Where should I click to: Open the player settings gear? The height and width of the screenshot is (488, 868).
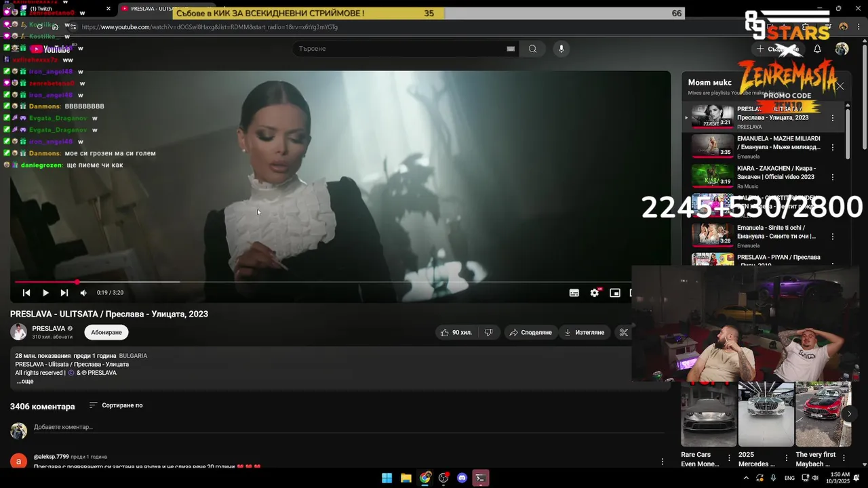[x=595, y=293]
